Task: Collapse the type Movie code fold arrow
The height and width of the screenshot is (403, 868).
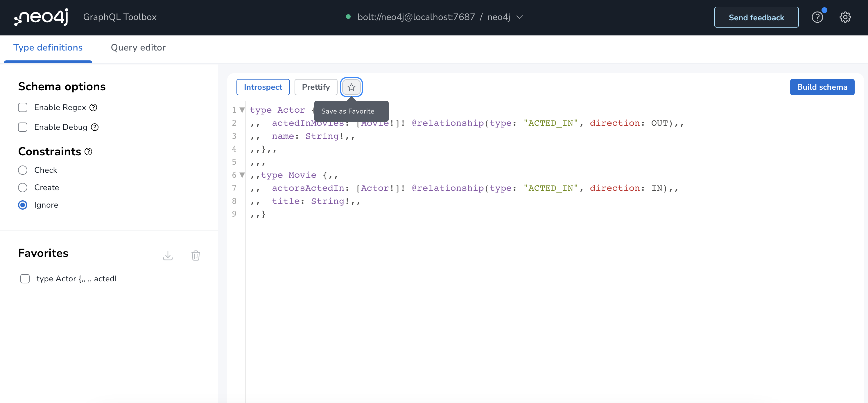Action: (x=242, y=175)
